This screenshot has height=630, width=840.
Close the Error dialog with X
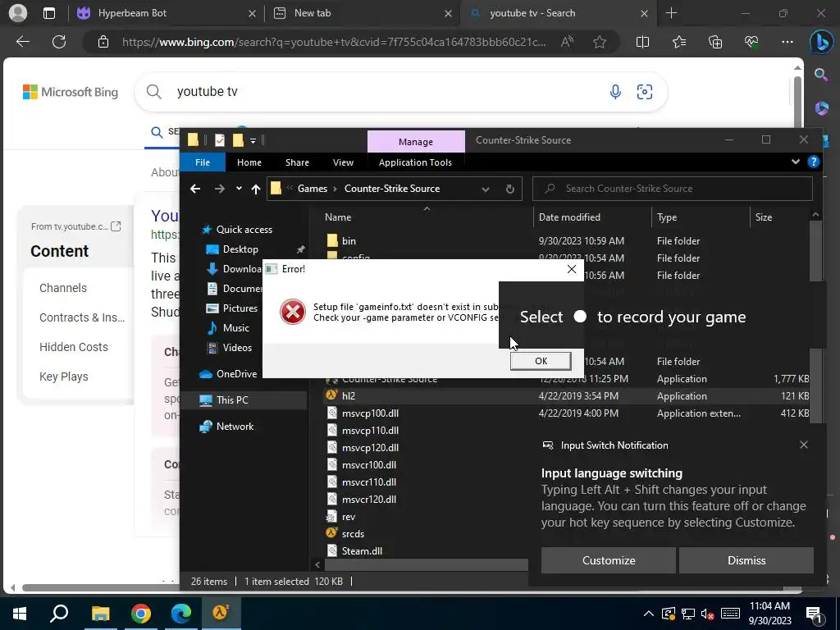pyautogui.click(x=572, y=269)
